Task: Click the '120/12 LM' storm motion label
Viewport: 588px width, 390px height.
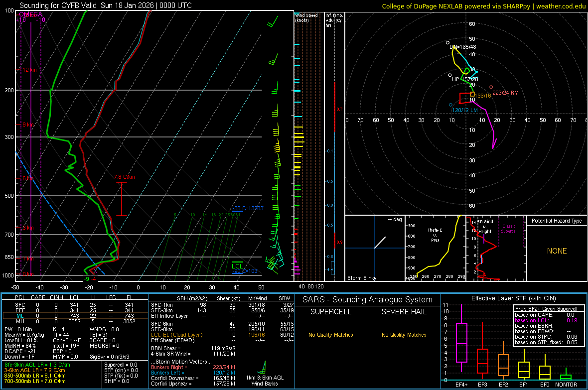Action: click(x=465, y=110)
